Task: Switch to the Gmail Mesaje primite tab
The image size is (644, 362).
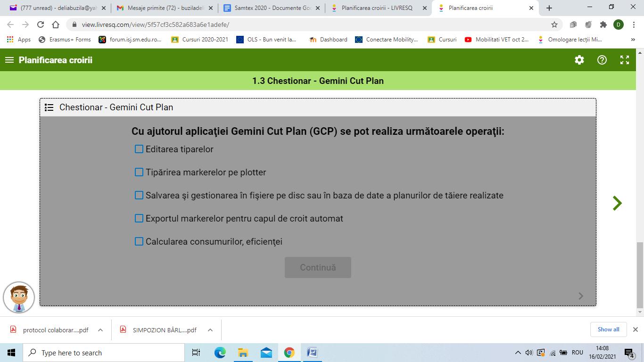Action: tap(164, 8)
